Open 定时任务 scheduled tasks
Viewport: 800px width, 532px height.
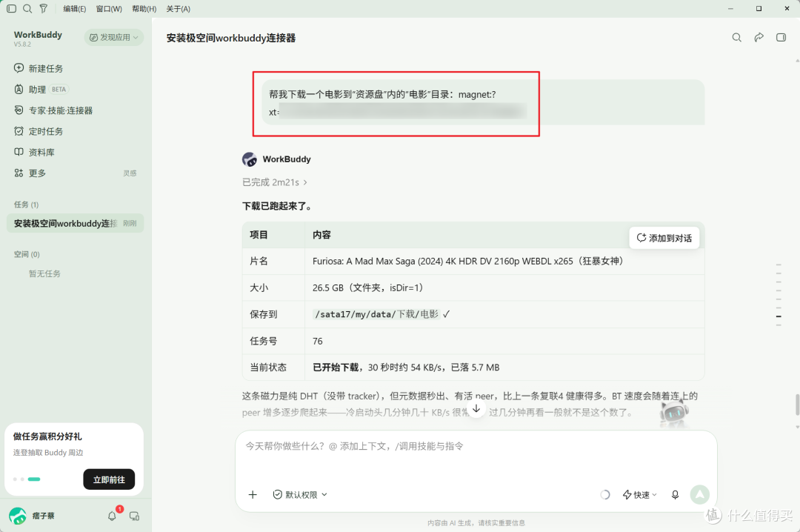click(39, 131)
